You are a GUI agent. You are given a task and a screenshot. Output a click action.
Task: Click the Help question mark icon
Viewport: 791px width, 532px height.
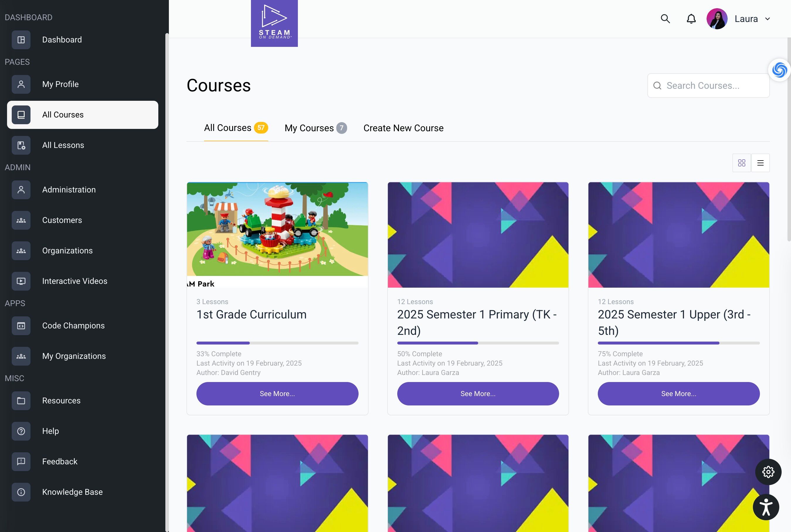click(x=21, y=431)
